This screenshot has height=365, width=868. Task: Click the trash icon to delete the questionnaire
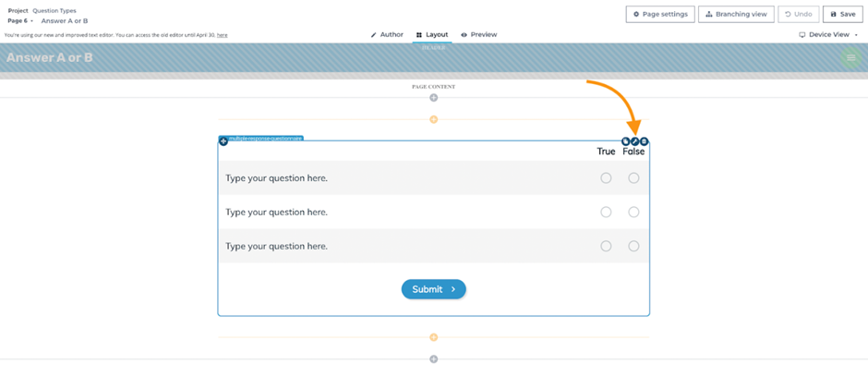[645, 140]
